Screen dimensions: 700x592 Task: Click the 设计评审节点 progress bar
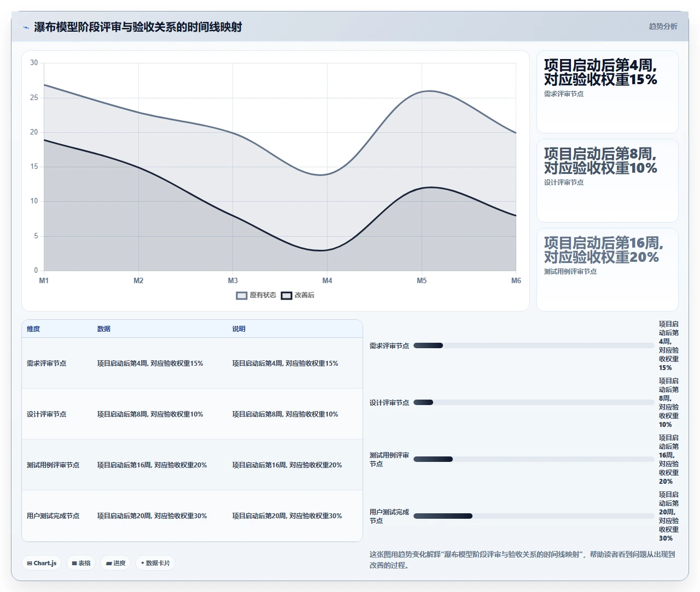534,402
